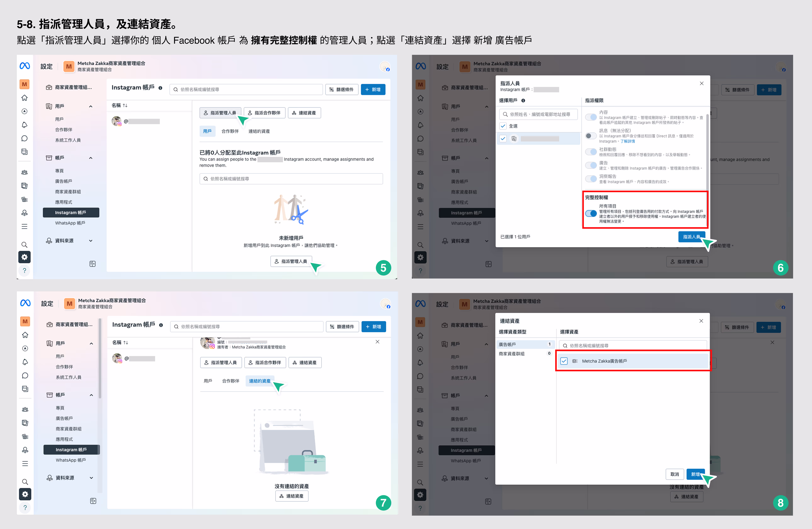Open WhatsApp 帳戶 in step 5 sidebar menu
Viewport: 812px width, 529px height.
[70, 223]
